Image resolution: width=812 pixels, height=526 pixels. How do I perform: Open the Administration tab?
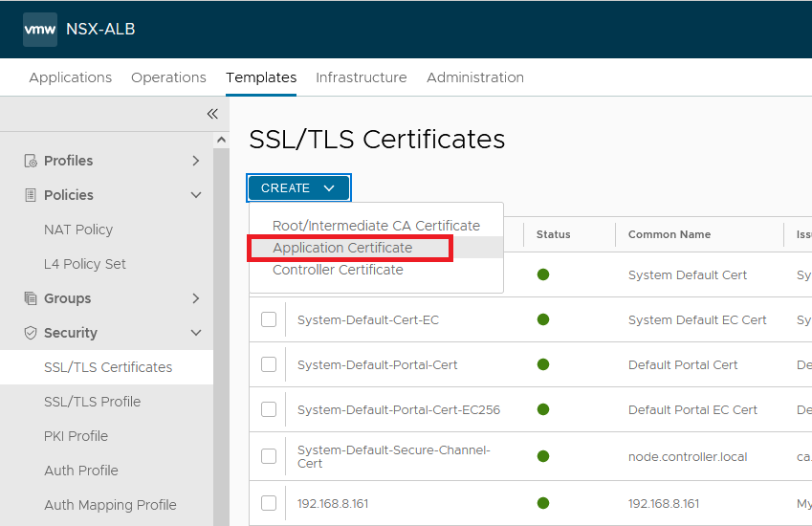(x=475, y=77)
